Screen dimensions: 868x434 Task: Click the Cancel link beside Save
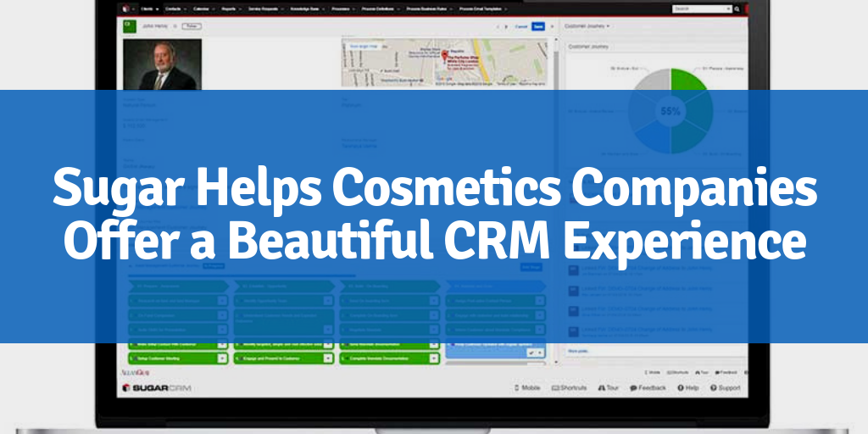(521, 26)
